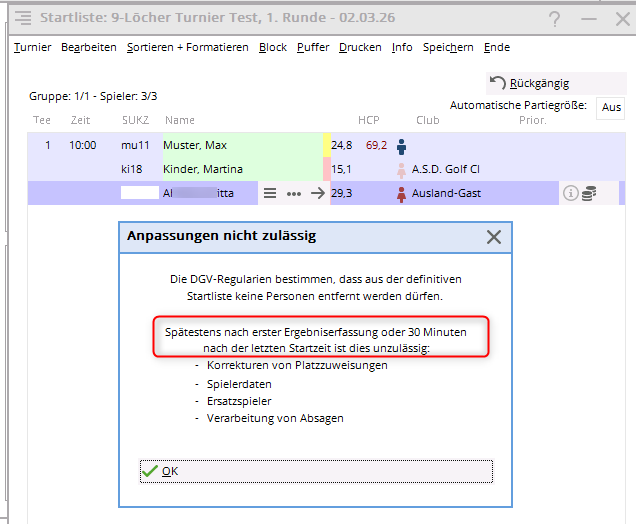Click tee number 1 in first row
Image resolution: width=636 pixels, height=524 pixels.
pos(48,145)
